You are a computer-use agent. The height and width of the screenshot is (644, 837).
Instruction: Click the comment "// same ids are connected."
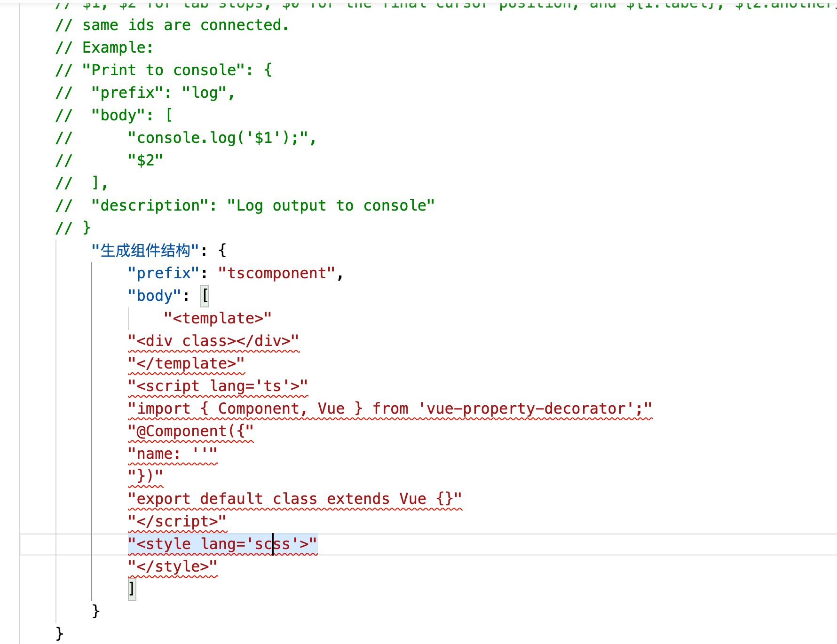coord(172,25)
